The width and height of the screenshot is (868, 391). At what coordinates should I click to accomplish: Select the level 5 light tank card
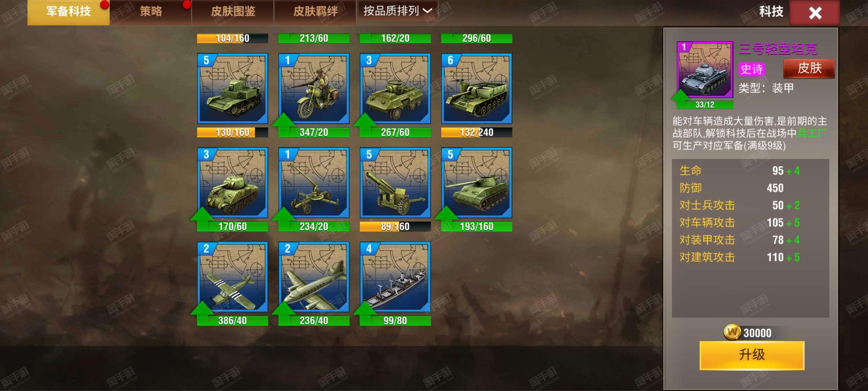(233, 89)
